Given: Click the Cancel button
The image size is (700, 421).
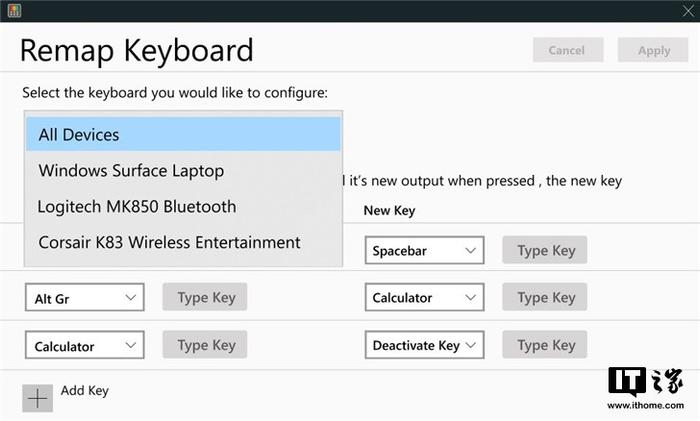Looking at the screenshot, I should coord(568,50).
